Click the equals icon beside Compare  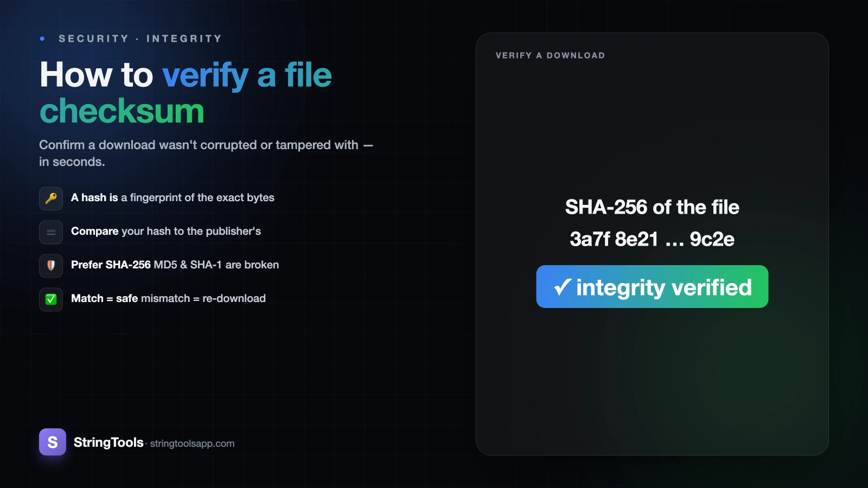click(x=51, y=232)
